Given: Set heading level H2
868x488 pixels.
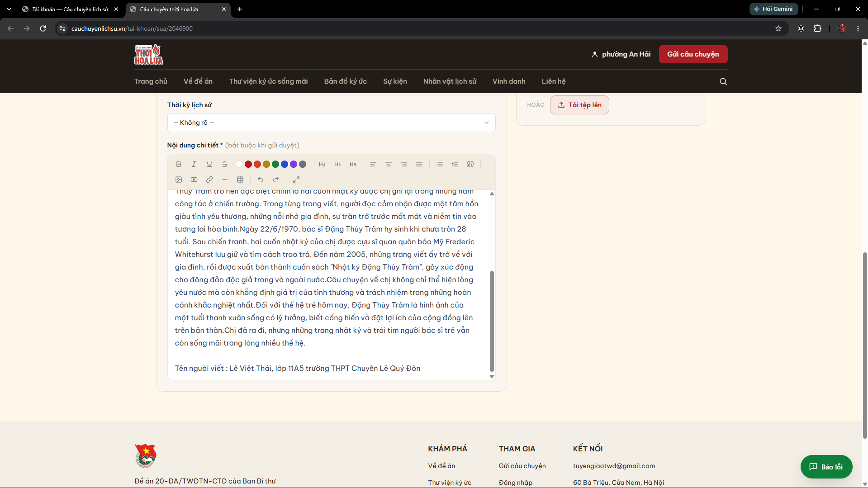Looking at the screenshot, I should click(322, 164).
